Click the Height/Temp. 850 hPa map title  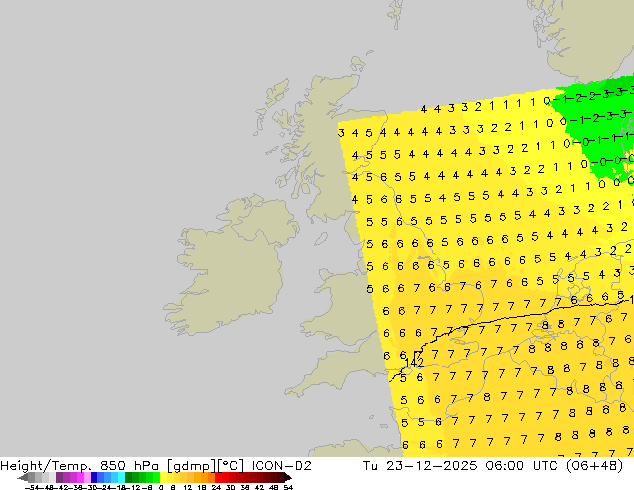click(79, 466)
